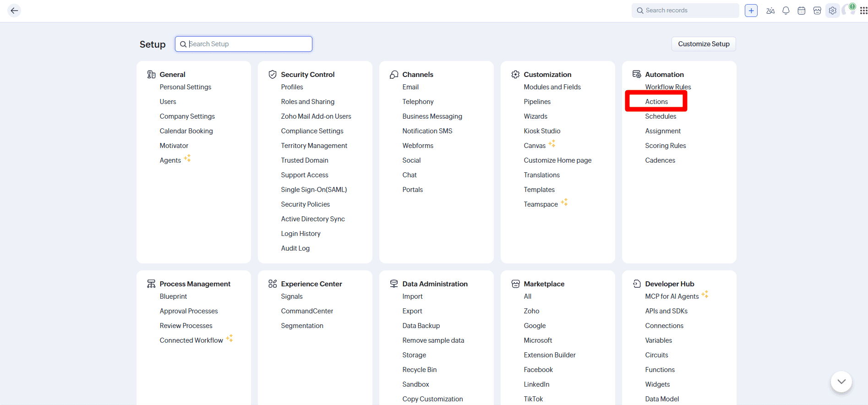Open Recycle Bin under Data Administration

point(419,370)
